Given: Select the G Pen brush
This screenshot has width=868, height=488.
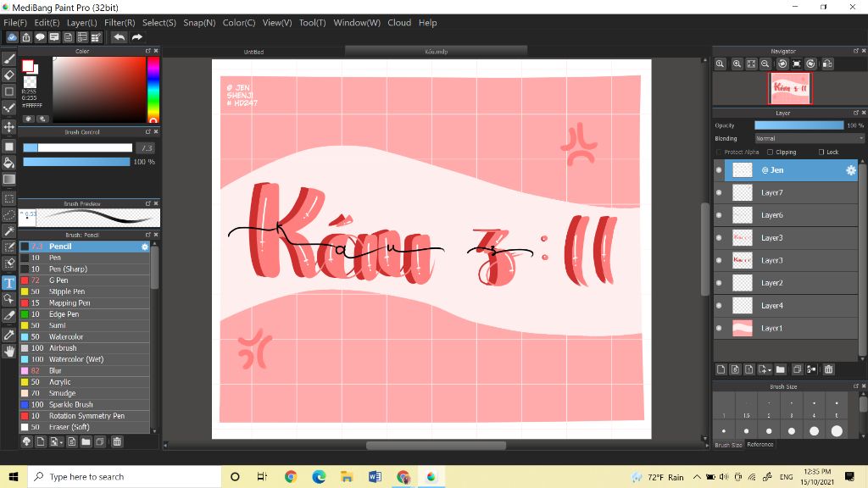Looking at the screenshot, I should click(84, 280).
